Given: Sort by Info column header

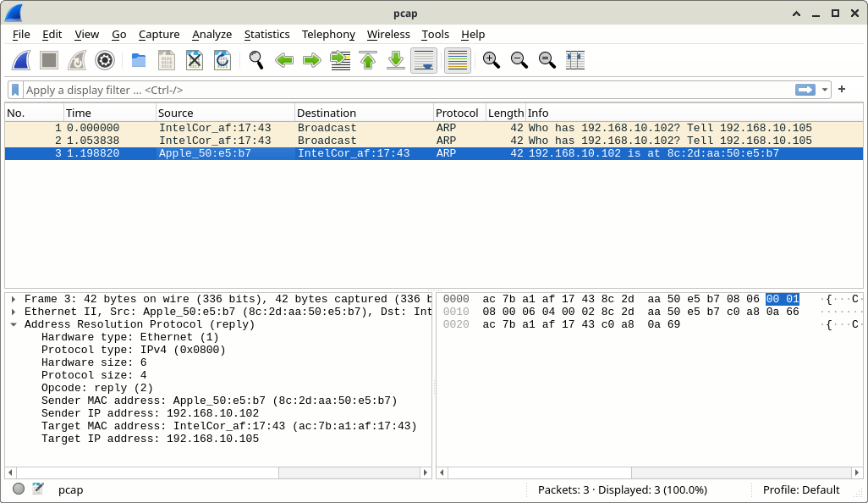Looking at the screenshot, I should 695,113.
